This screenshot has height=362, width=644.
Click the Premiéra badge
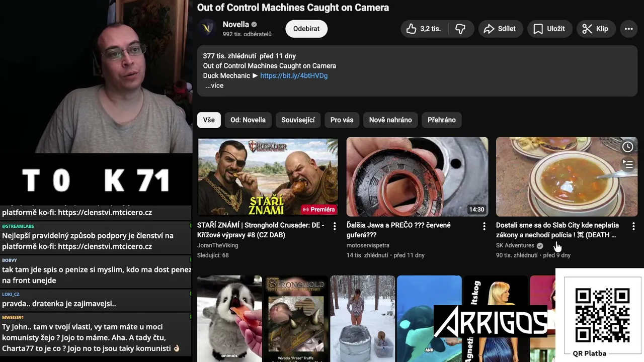(x=318, y=210)
